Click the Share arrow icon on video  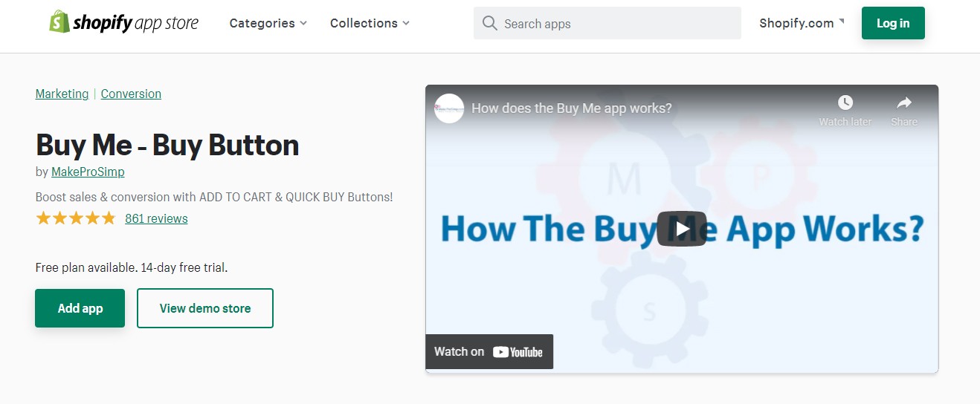click(904, 102)
